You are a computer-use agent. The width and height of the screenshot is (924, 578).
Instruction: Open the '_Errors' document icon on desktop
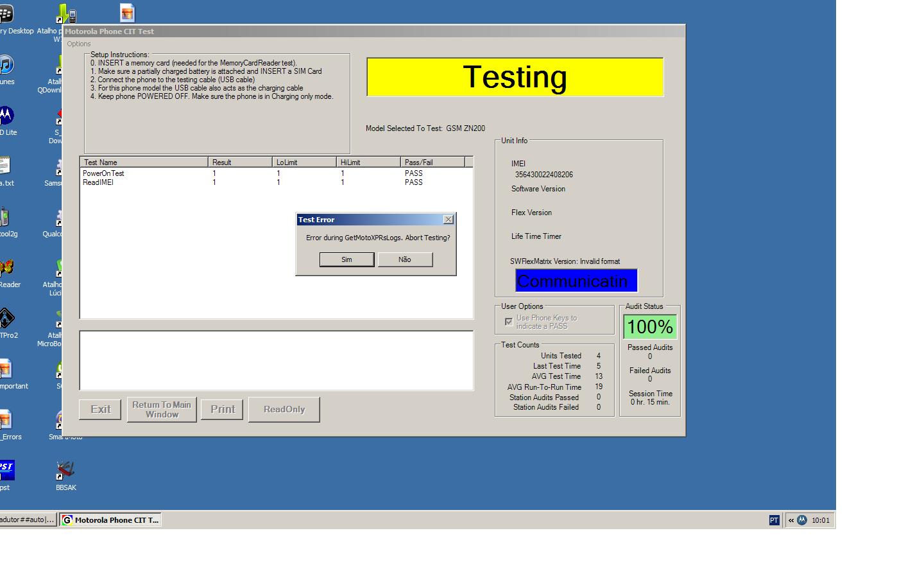point(5,420)
